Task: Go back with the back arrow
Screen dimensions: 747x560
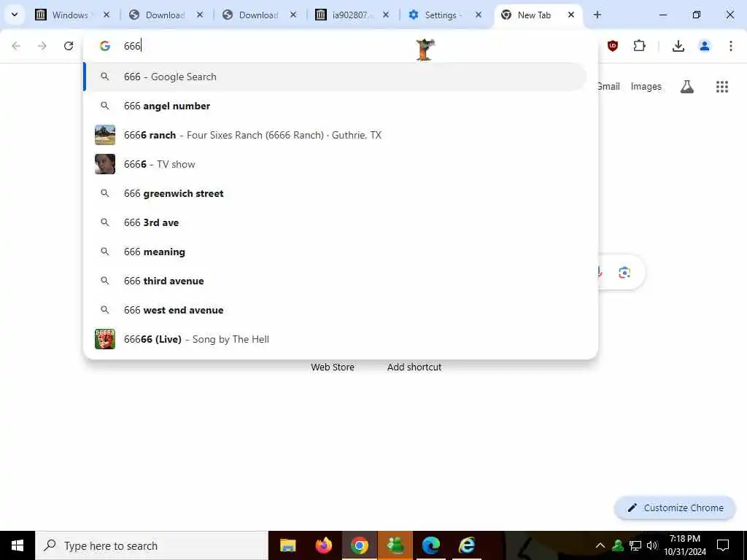Action: (16, 46)
